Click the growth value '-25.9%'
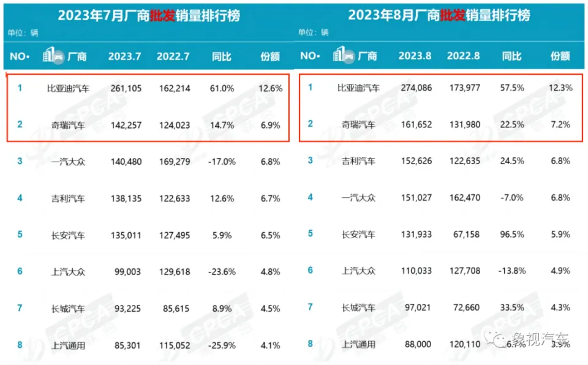 (222, 345)
